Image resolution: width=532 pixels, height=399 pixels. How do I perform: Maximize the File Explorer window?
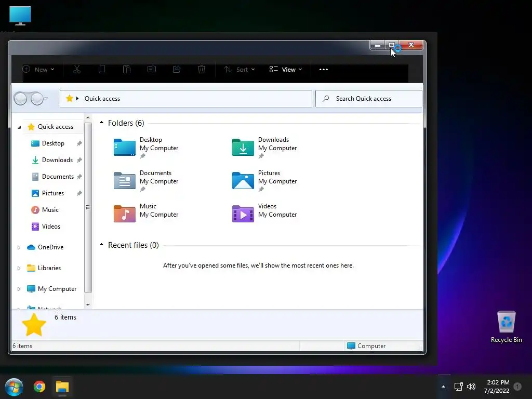click(392, 45)
